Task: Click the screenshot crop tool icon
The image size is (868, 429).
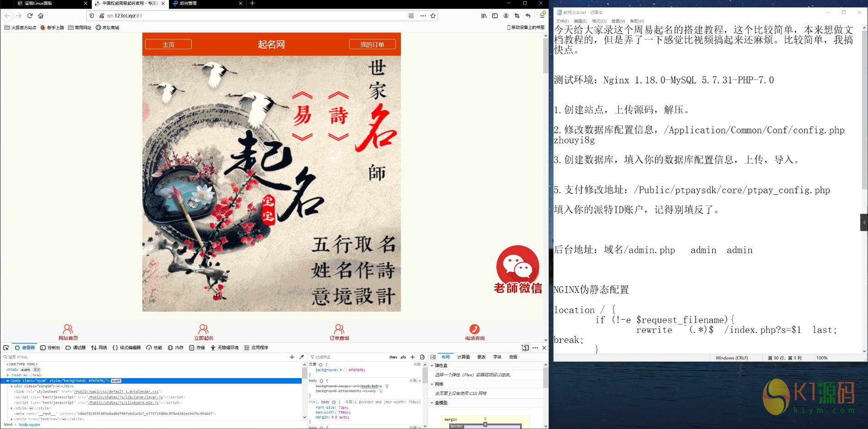Action: pos(517,16)
